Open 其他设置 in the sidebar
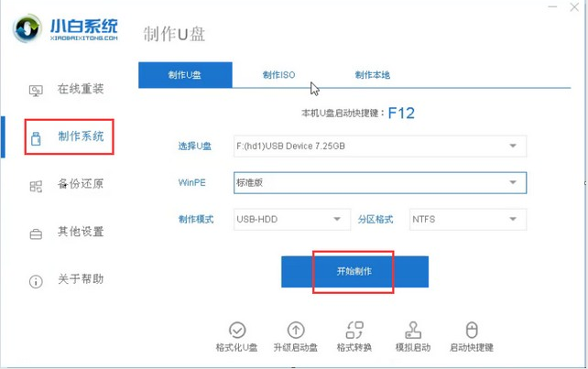The height and width of the screenshot is (369, 588). [69, 233]
